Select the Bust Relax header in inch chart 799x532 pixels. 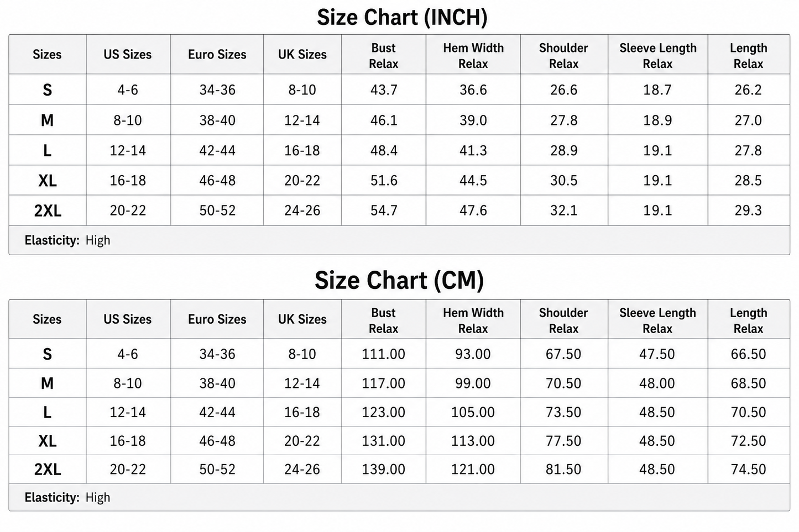pyautogui.click(x=383, y=56)
